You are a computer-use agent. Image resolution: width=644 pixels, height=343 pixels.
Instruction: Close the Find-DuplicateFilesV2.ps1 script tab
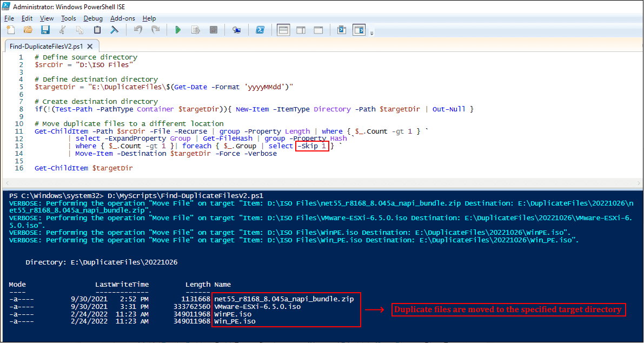click(90, 47)
